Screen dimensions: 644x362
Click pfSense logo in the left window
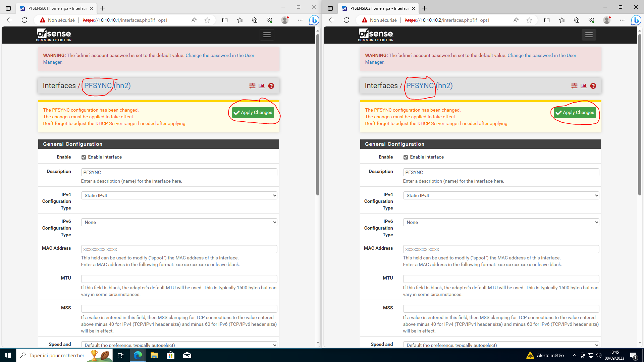(x=54, y=35)
